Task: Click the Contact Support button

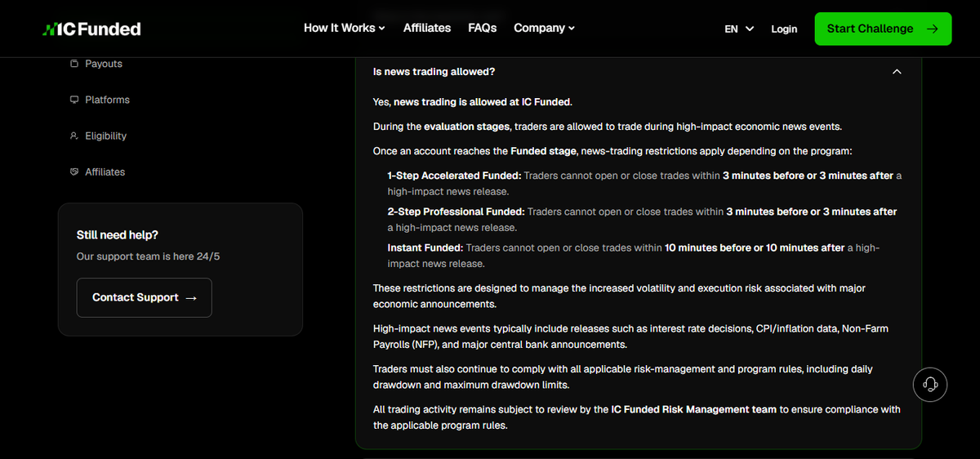Action: click(x=145, y=297)
